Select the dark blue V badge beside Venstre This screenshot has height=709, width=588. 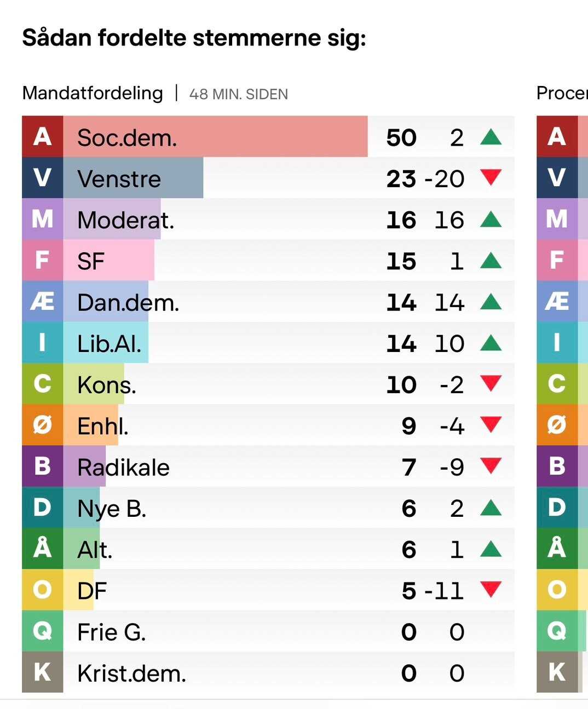coord(42,178)
